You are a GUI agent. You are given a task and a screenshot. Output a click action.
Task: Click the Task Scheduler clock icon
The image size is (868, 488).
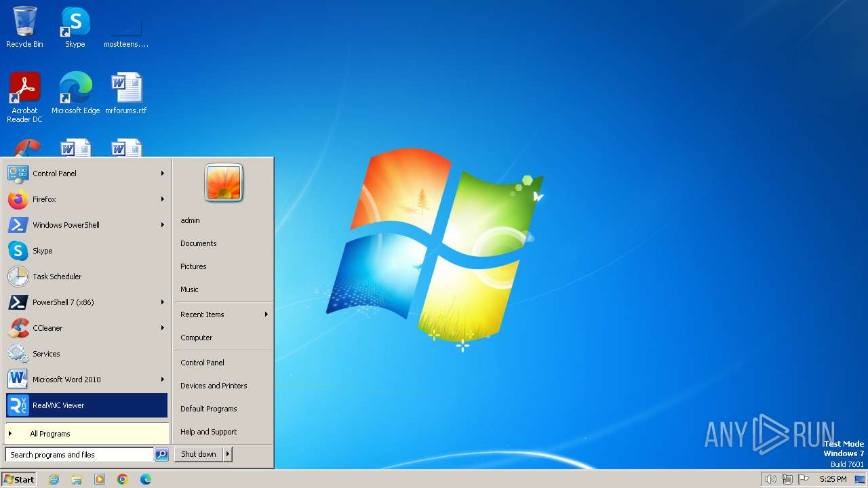[18, 277]
